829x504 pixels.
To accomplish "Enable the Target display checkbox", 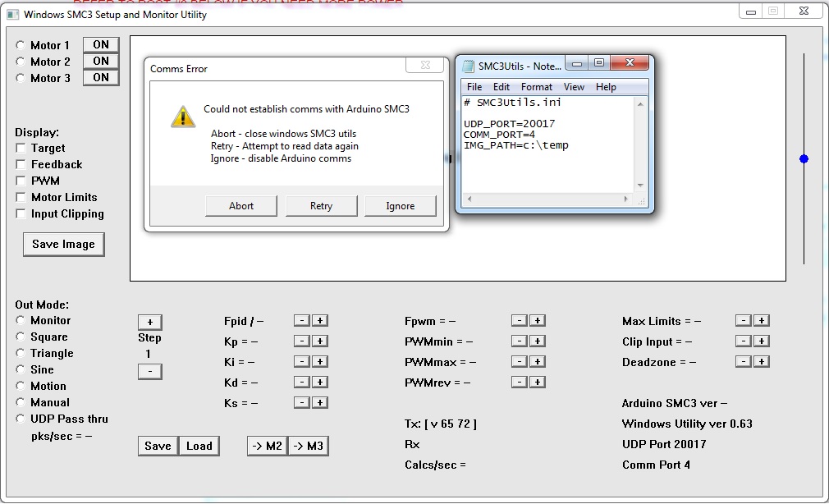I will pos(21,148).
